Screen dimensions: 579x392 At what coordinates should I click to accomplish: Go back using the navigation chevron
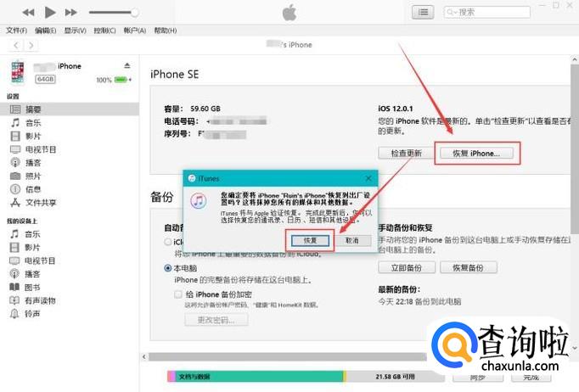(x=16, y=46)
